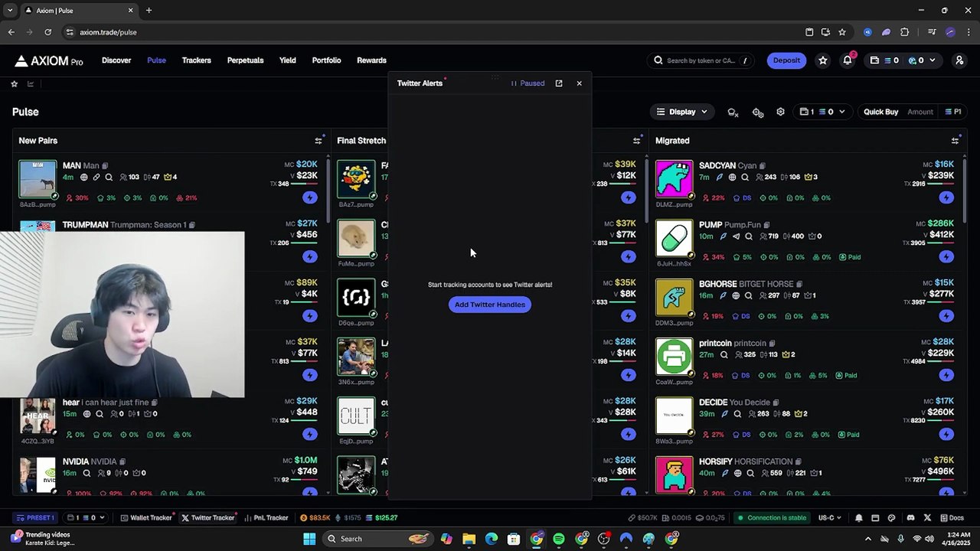The height and width of the screenshot is (551, 980).
Task: Open filters for Final Stretch column
Action: pyautogui.click(x=636, y=141)
